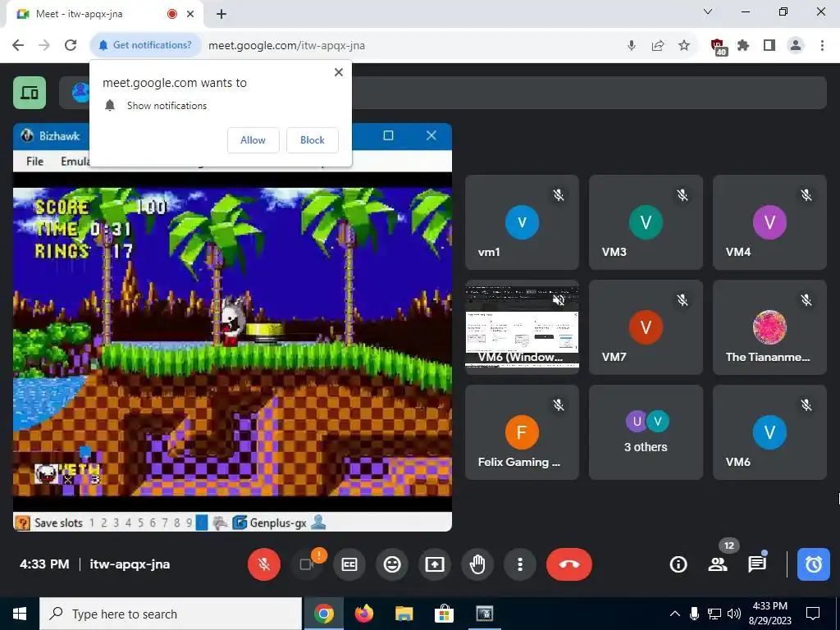Image resolution: width=840 pixels, height=630 pixels.
Task: Click the address bar URL
Action: click(x=286, y=46)
